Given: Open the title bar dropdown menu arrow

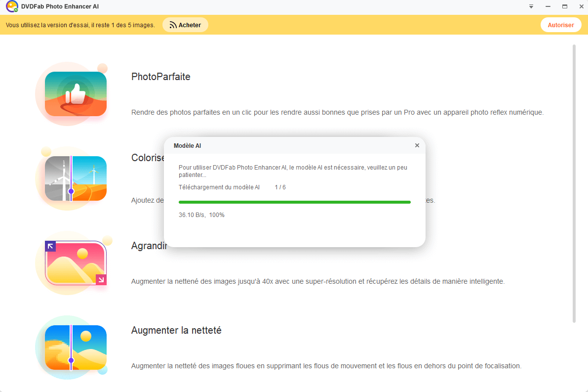Looking at the screenshot, I should [531, 6].
